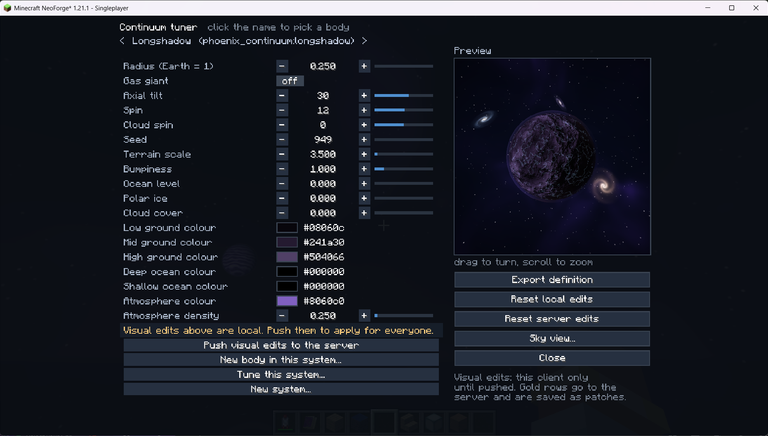This screenshot has height=436, width=768.
Task: Increase Ocean level with plus
Action: coord(364,184)
